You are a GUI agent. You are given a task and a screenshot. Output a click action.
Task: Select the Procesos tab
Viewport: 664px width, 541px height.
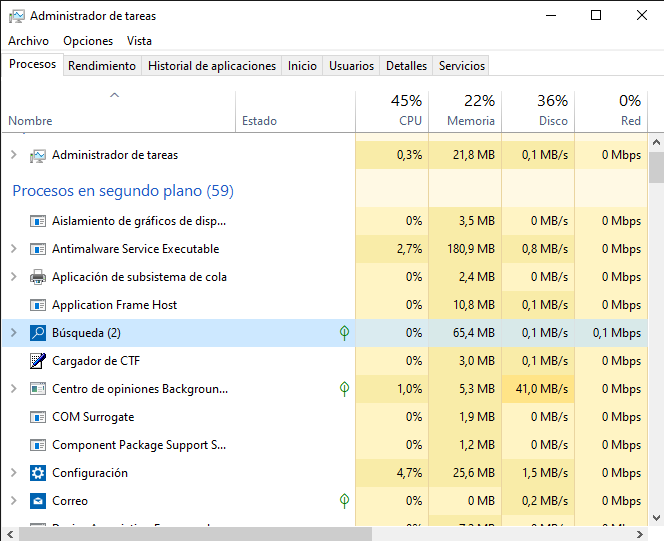33,64
